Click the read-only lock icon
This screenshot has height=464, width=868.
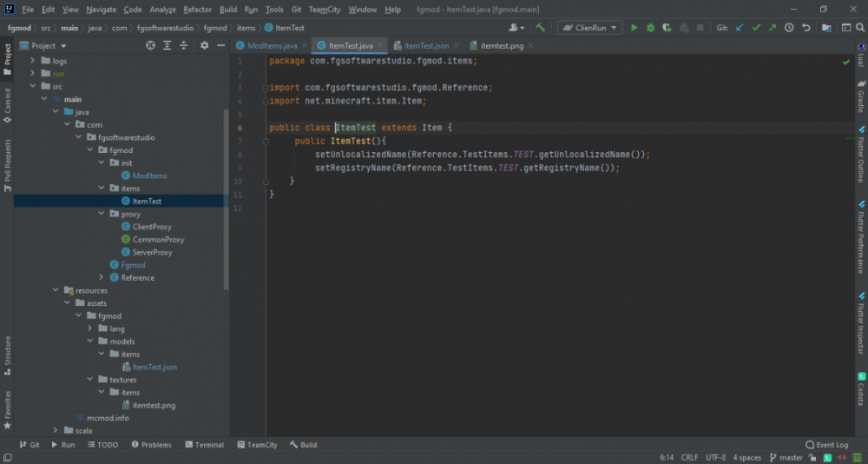pyautogui.click(x=812, y=458)
